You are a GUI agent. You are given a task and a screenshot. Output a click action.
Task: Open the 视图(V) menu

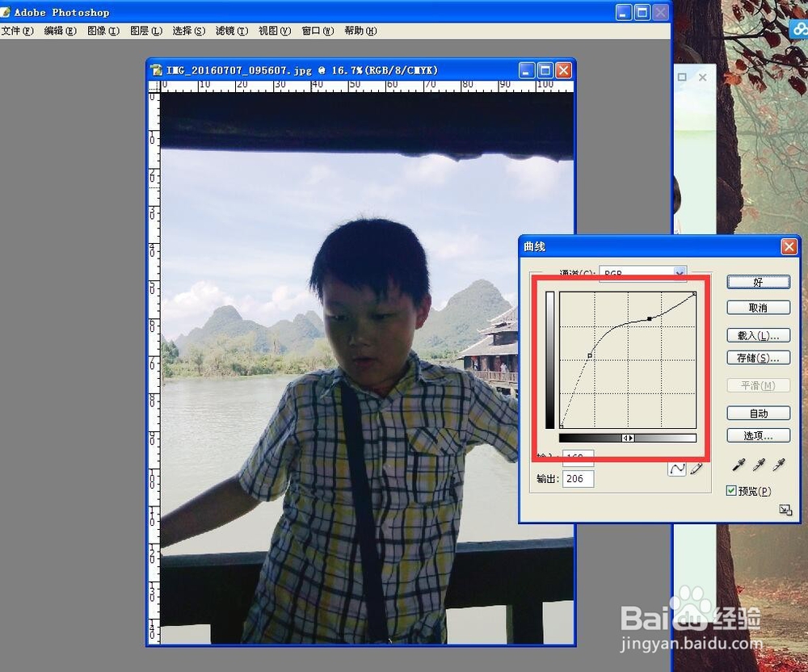(x=274, y=31)
